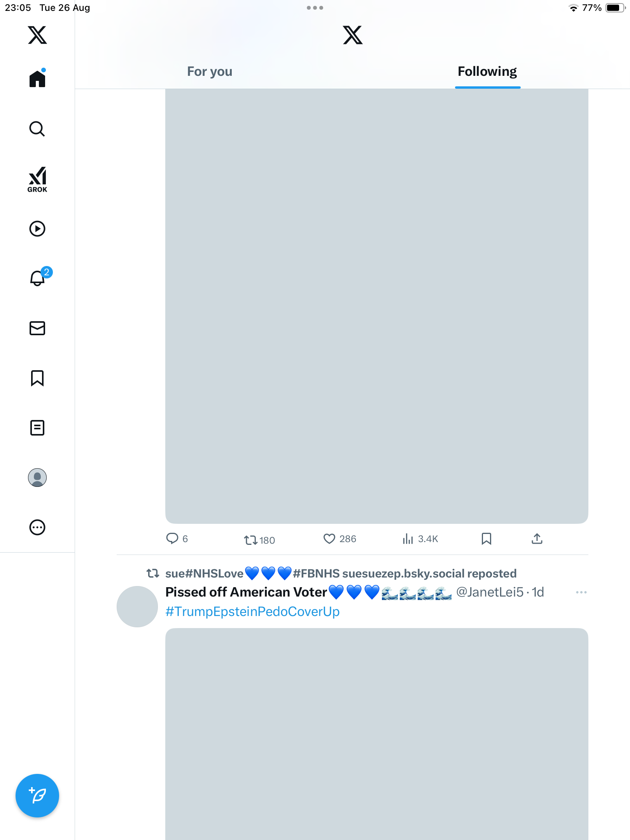Screen dimensions: 630x840
Task: Tap the three dots at top center
Action: (x=315, y=8)
